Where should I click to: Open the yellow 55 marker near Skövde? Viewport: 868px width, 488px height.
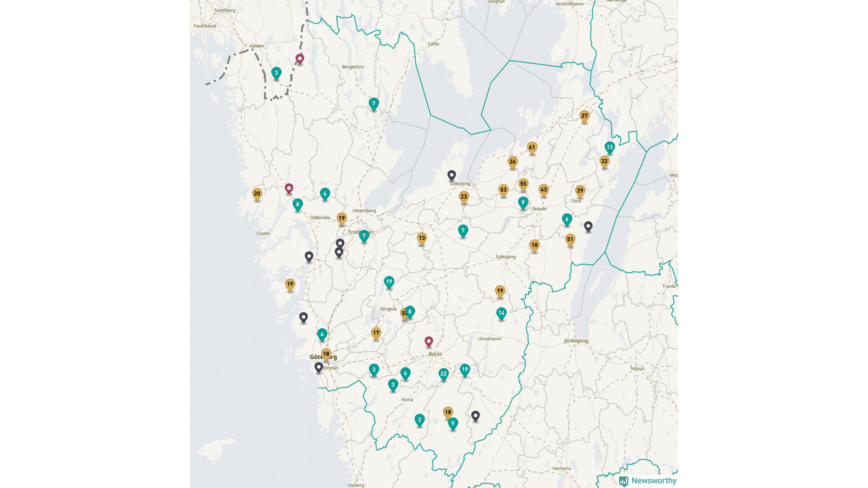click(x=523, y=184)
